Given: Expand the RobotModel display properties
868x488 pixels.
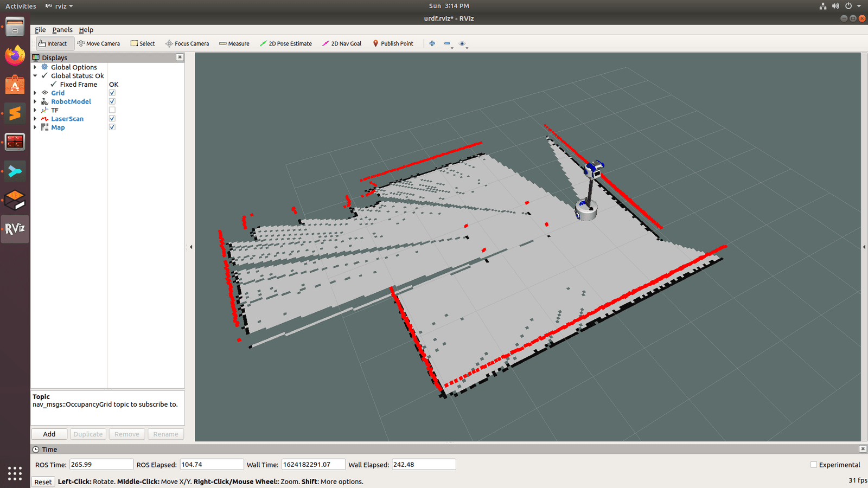Looking at the screenshot, I should pyautogui.click(x=35, y=101).
